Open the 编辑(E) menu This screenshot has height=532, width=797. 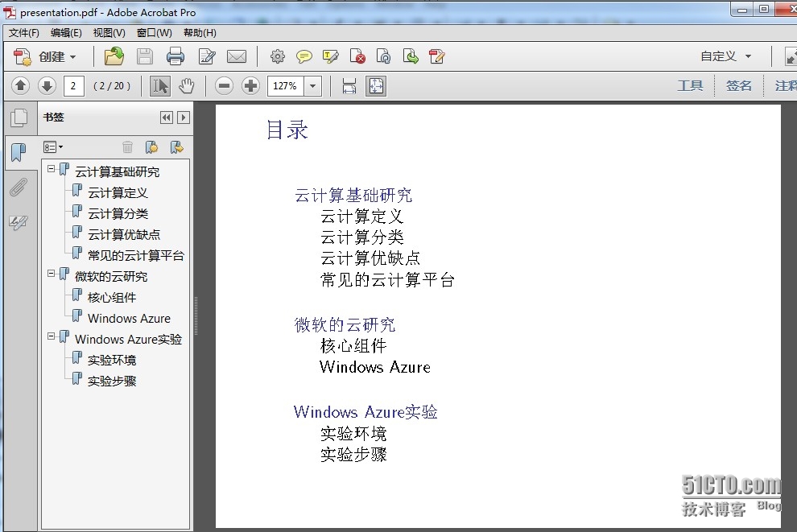coord(66,32)
